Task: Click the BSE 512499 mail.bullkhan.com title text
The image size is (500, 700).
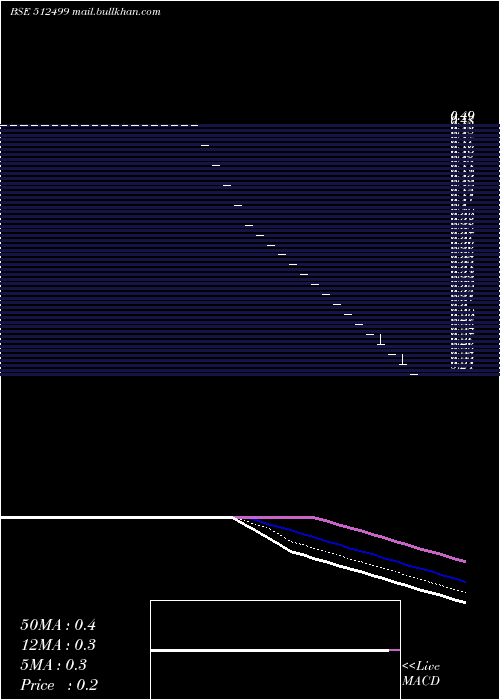Action: pyautogui.click(x=85, y=12)
